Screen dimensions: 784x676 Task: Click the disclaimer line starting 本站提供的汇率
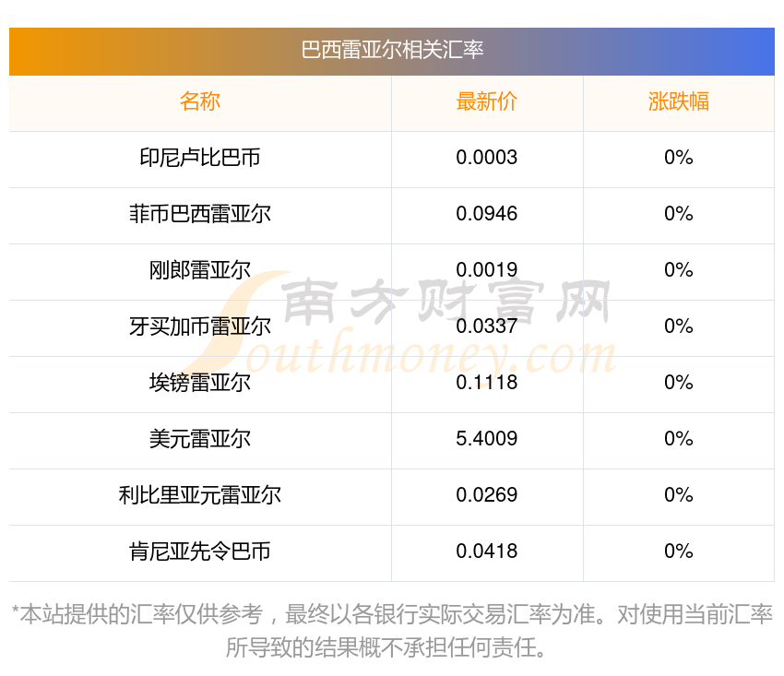(392, 614)
